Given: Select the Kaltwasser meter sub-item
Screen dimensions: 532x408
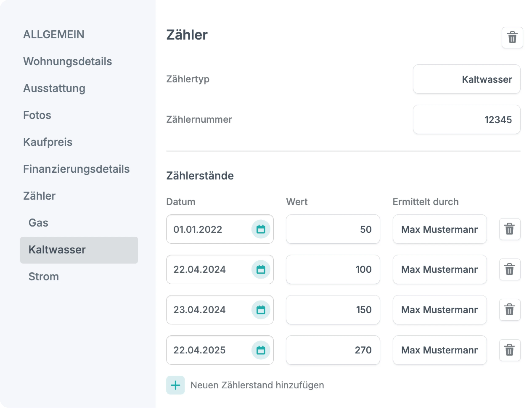Looking at the screenshot, I should pyautogui.click(x=79, y=250).
